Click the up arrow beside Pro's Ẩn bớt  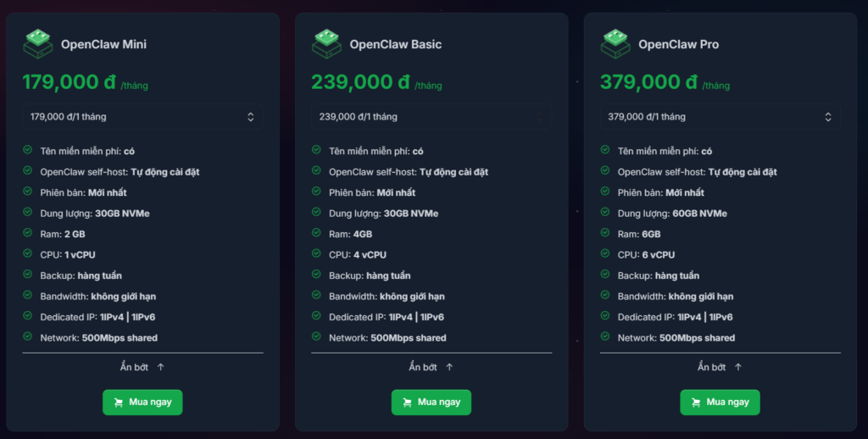click(738, 367)
